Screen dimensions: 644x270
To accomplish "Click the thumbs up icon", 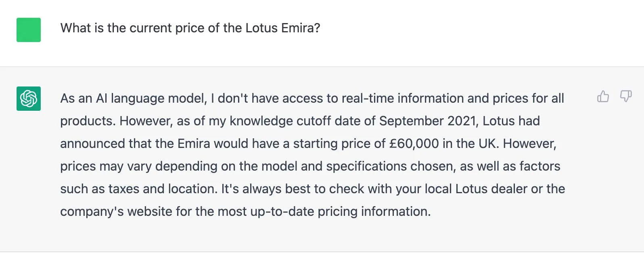I will coord(603,97).
